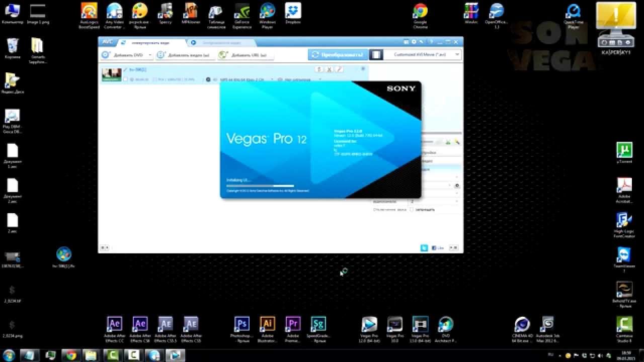Open Adobe After Effects CC desktop shortcut
Viewport: 644px width, 362px height.
click(x=115, y=329)
